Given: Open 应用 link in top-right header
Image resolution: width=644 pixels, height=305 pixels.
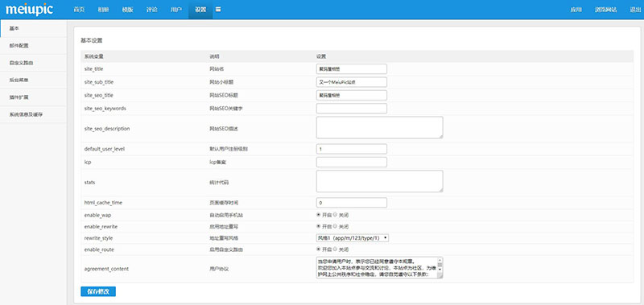Looking at the screenshot, I should point(576,10).
